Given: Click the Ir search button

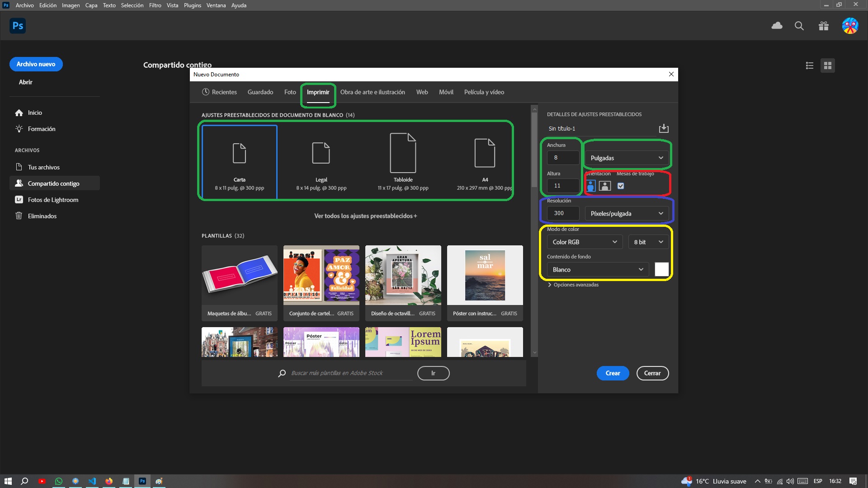Looking at the screenshot, I should (433, 373).
